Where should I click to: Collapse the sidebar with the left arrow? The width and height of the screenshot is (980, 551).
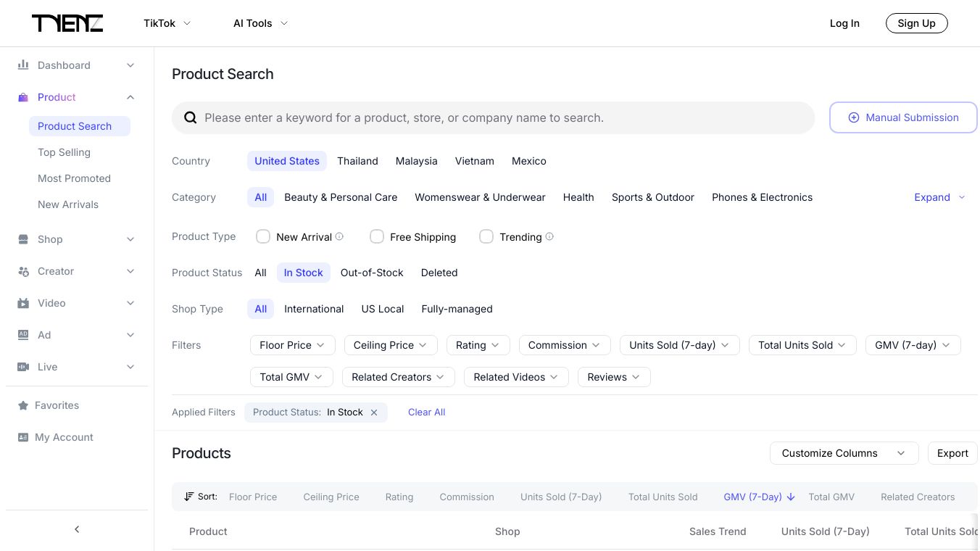77,529
